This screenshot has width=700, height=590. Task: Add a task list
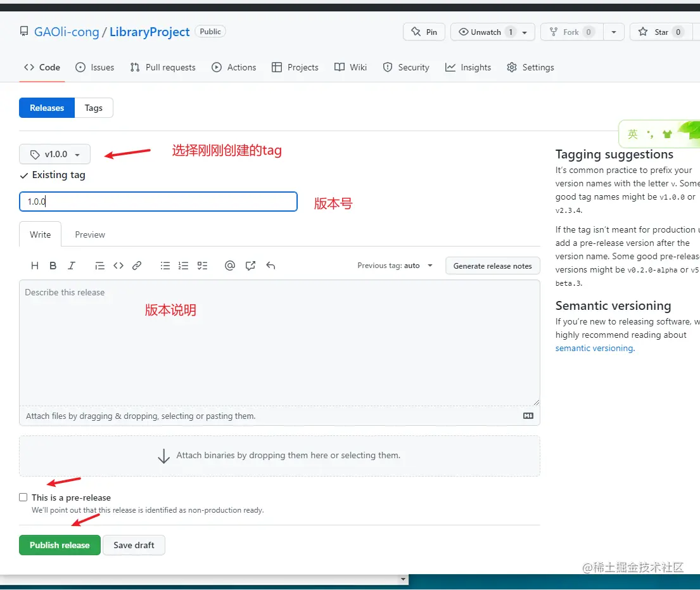coord(202,266)
